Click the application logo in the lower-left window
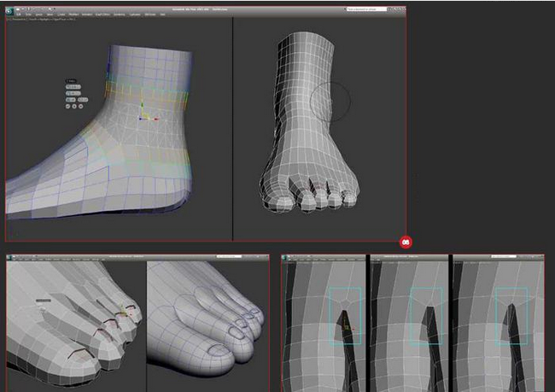The image size is (555, 392). (x=9, y=257)
